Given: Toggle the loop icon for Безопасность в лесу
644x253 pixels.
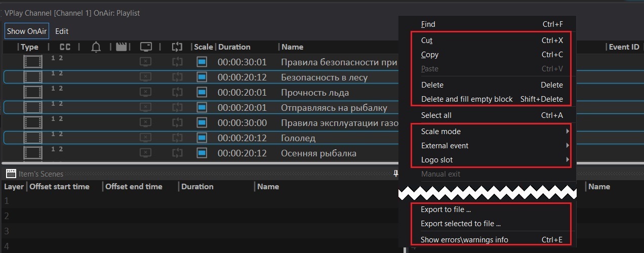Looking at the screenshot, I should pos(177,77).
